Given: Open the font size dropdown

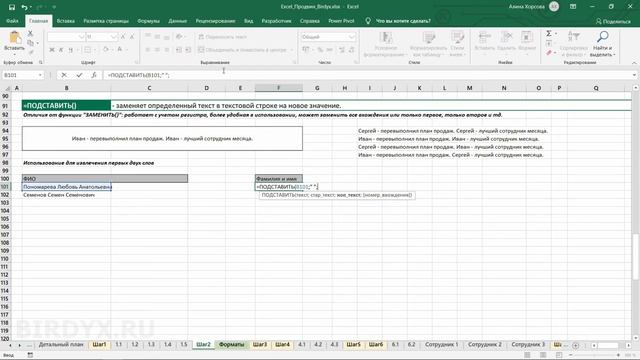Looking at the screenshot, I should pos(113,37).
